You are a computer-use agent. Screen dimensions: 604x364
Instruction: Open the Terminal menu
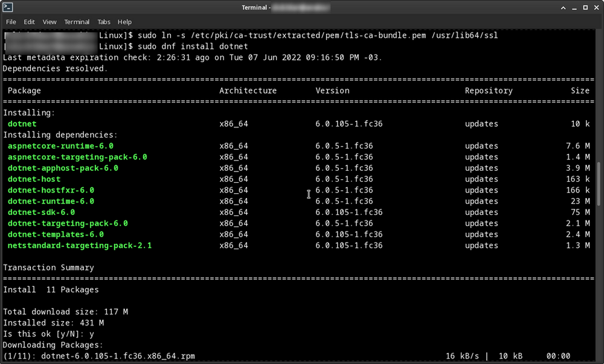pos(77,22)
